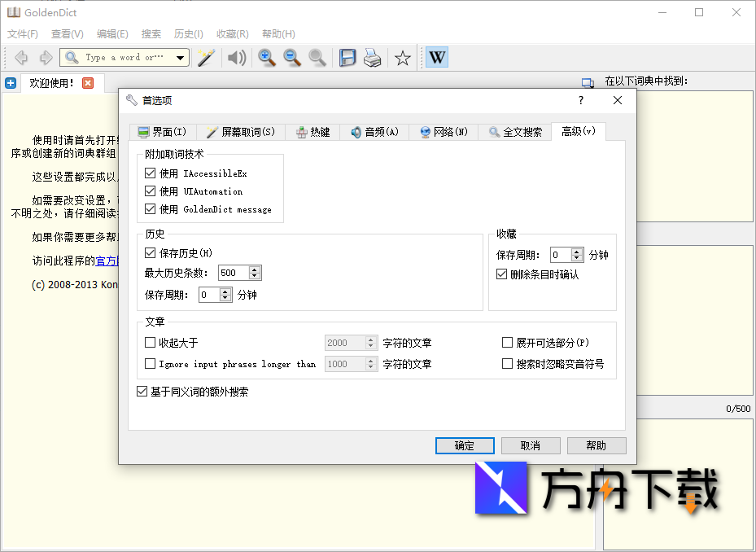Zoom out using the magnifier minus icon

[291, 57]
